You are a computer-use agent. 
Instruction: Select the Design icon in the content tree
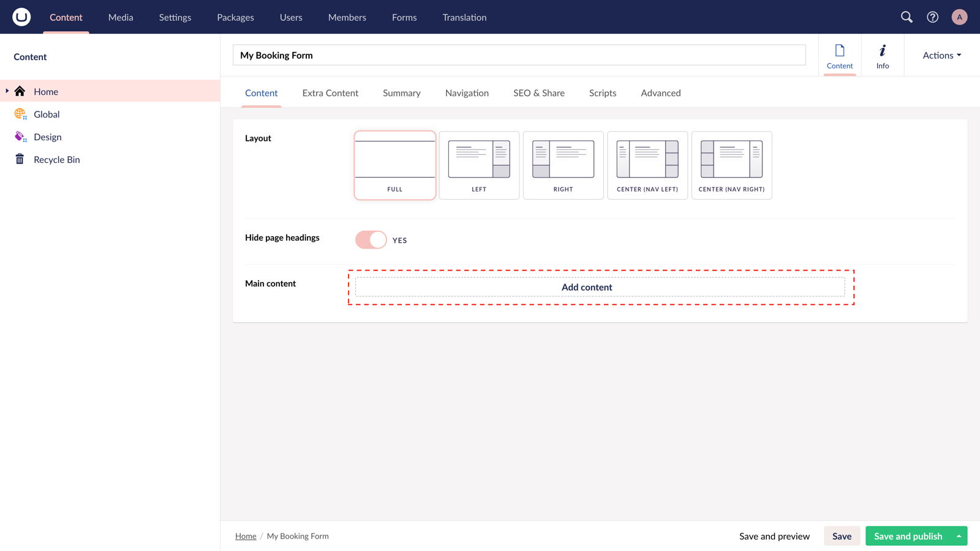20,137
